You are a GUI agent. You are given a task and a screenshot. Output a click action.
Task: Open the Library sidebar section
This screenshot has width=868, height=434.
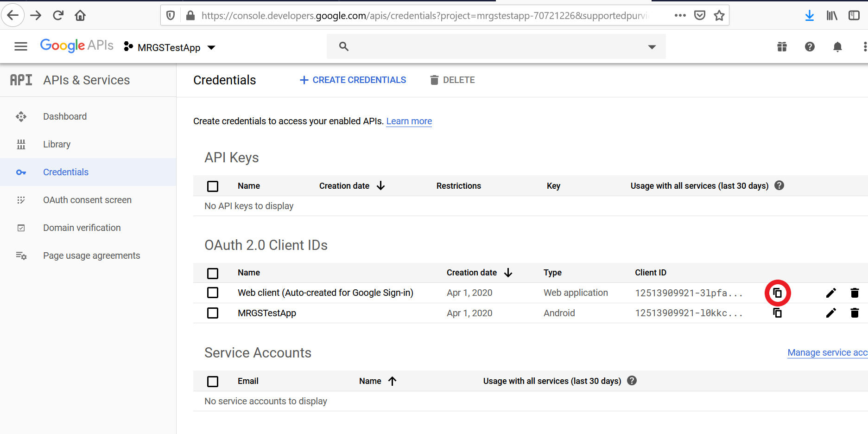tap(57, 144)
